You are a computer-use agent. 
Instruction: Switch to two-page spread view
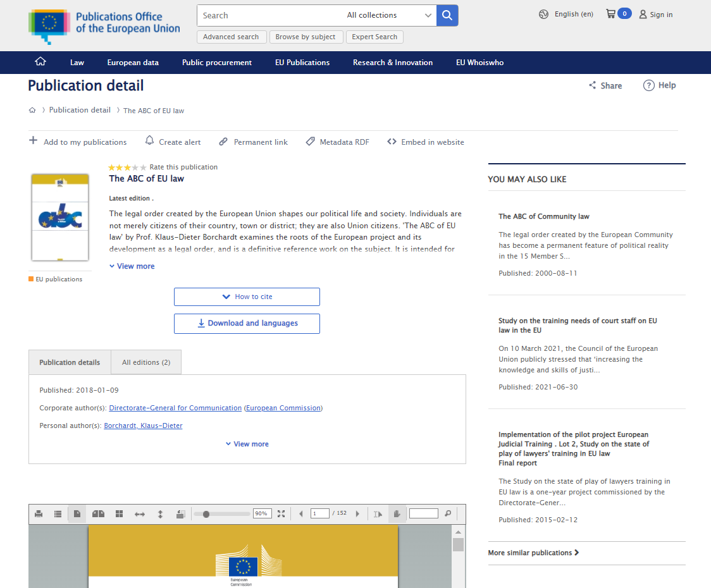pyautogui.click(x=98, y=513)
